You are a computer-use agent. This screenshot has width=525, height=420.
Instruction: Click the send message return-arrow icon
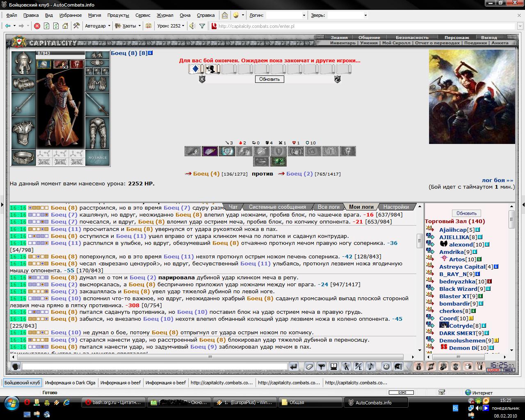point(294,367)
